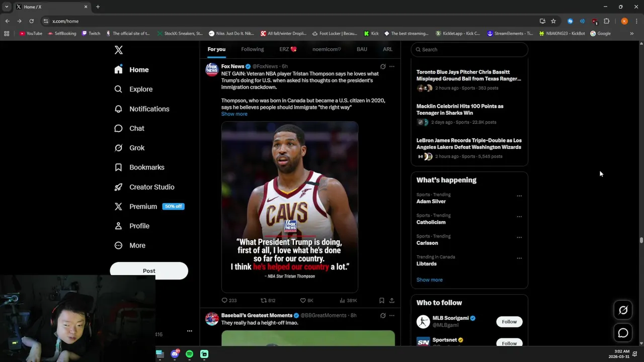Open Macklin Celebrini 100 Points story
Viewport: 644px width, 362px height.
click(x=469, y=114)
